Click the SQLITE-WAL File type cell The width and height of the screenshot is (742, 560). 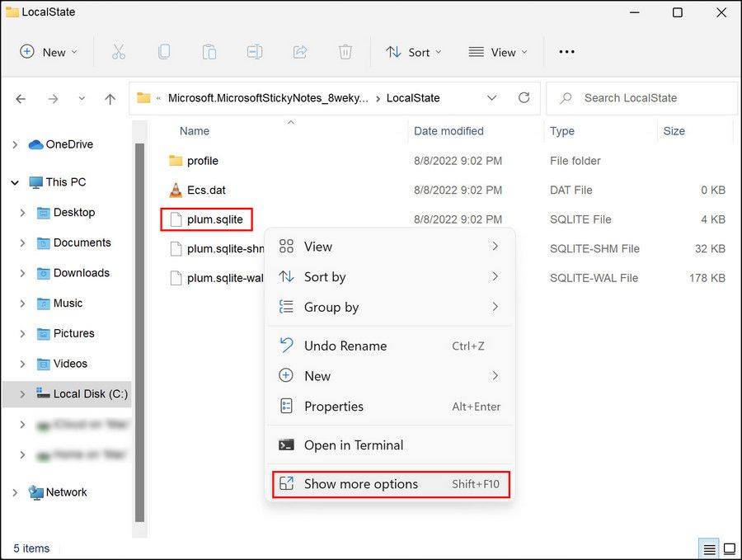594,278
